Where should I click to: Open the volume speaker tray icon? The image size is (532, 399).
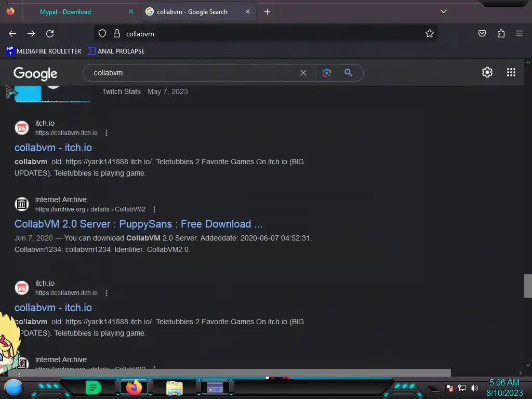point(474,388)
